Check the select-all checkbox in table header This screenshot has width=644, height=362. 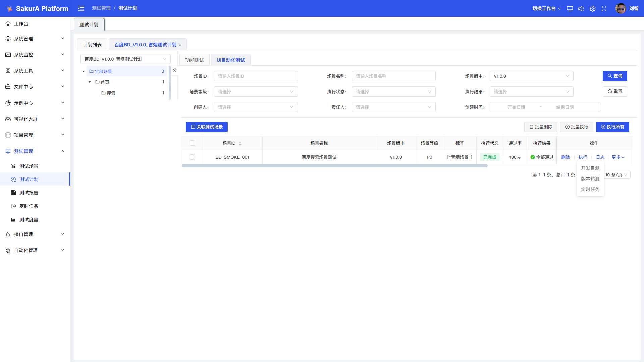click(x=192, y=143)
